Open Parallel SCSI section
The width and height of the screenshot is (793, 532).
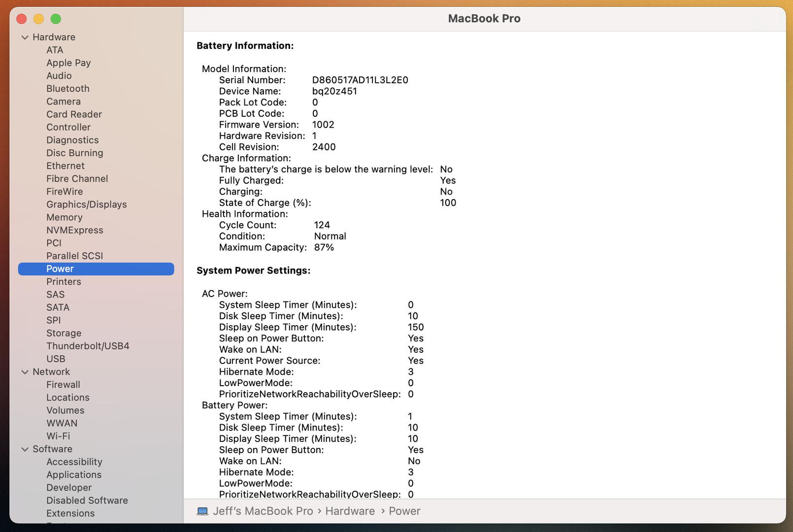tap(75, 256)
